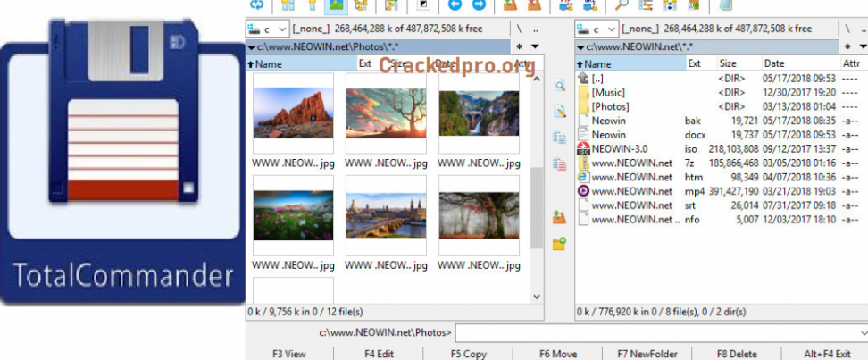868x360 pixels.
Task: Expand the command line history dropdown
Action: [x=864, y=333]
